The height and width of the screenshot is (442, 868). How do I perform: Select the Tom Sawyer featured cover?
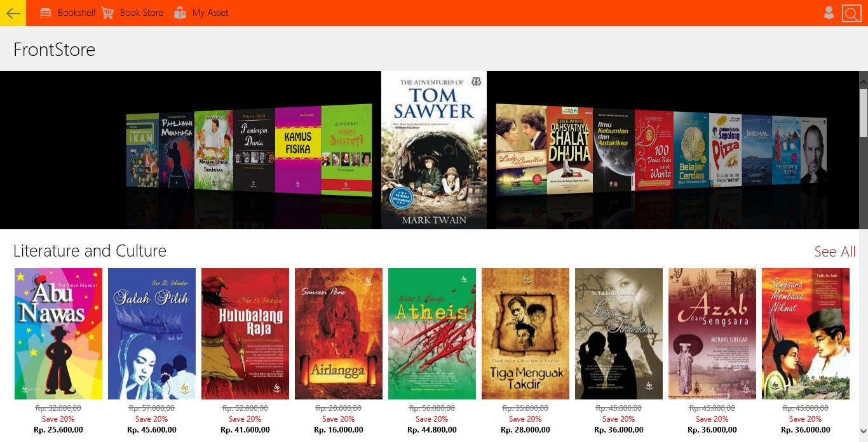[434, 150]
